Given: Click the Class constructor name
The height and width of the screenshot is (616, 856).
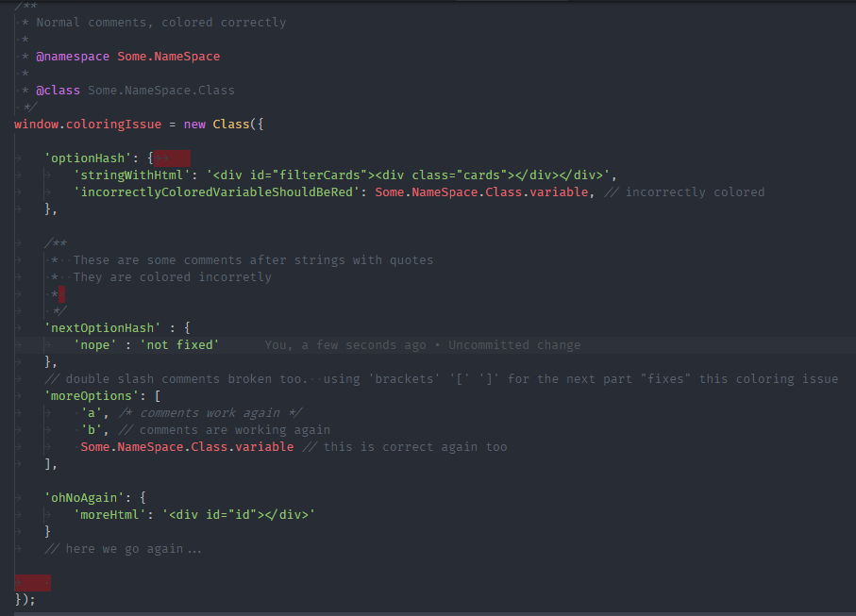Looking at the screenshot, I should click(231, 124).
